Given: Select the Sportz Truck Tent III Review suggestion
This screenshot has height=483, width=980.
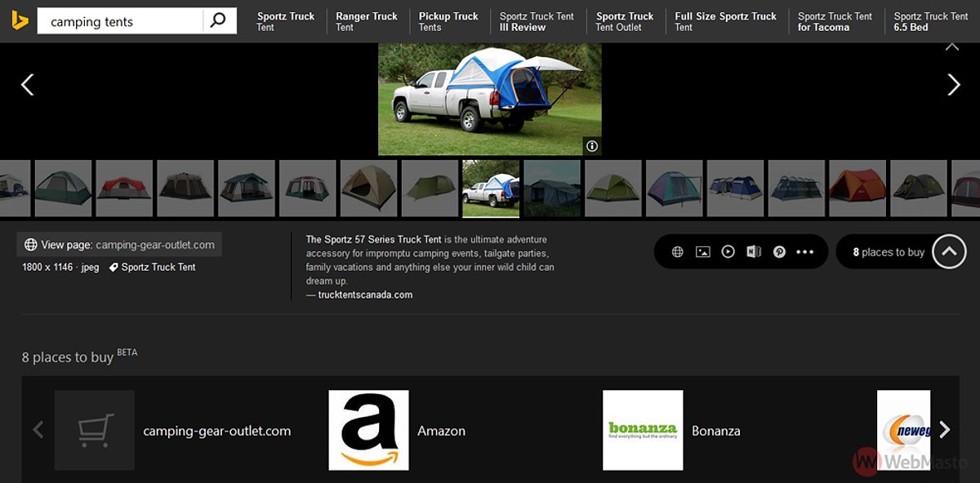Looking at the screenshot, I should coord(537,21).
